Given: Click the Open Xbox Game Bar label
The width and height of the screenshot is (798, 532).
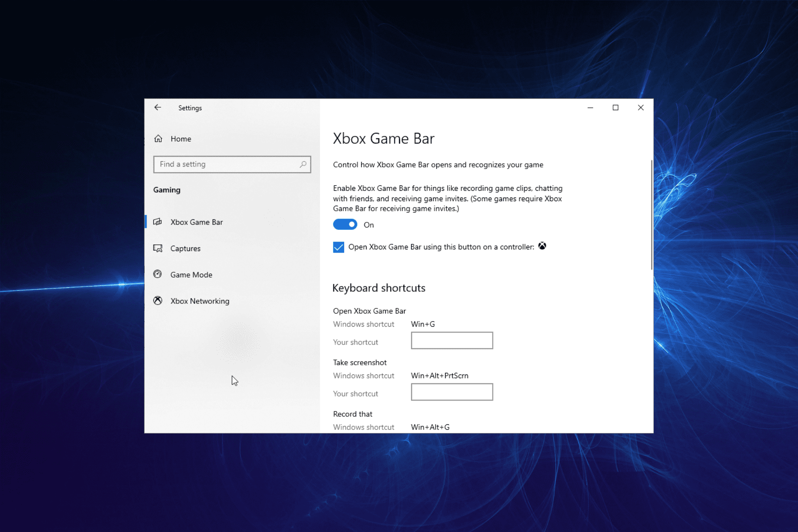Looking at the screenshot, I should pyautogui.click(x=369, y=311).
